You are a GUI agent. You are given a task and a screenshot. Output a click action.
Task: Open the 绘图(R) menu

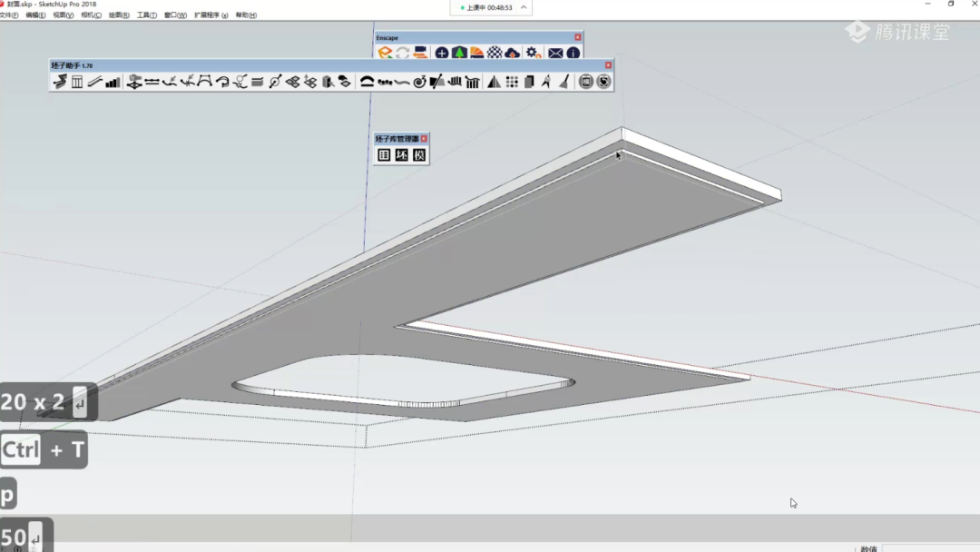pos(119,15)
